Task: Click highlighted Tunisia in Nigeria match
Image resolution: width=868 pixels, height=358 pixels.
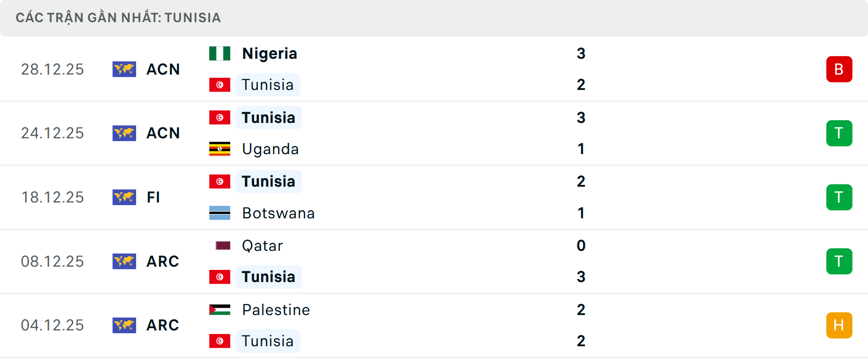Action: click(268, 85)
